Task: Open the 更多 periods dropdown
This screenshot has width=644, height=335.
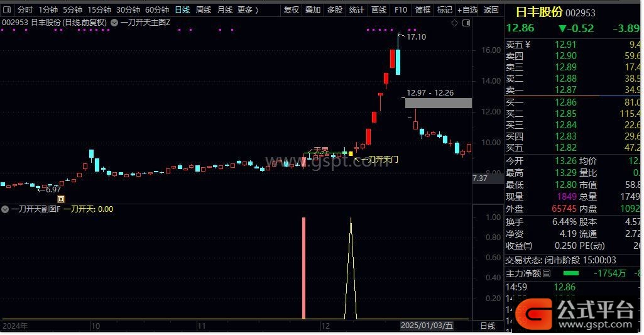Action: 248,10
